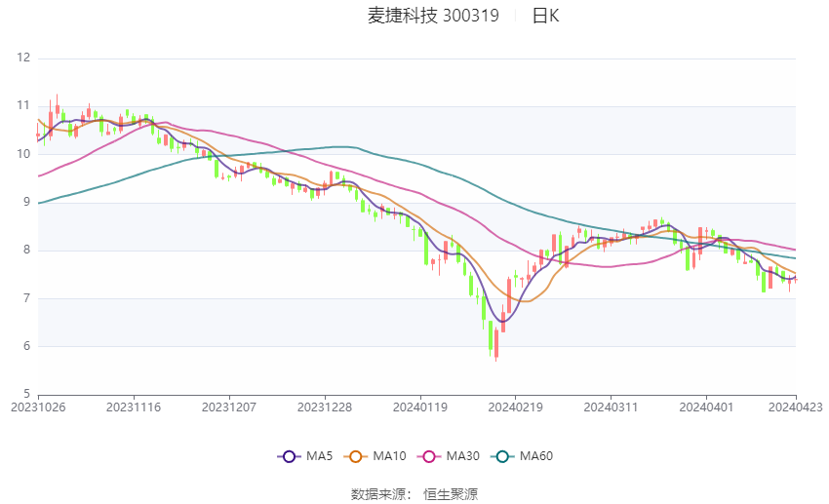Toggle the MA10 orange legend marker

tap(356, 456)
